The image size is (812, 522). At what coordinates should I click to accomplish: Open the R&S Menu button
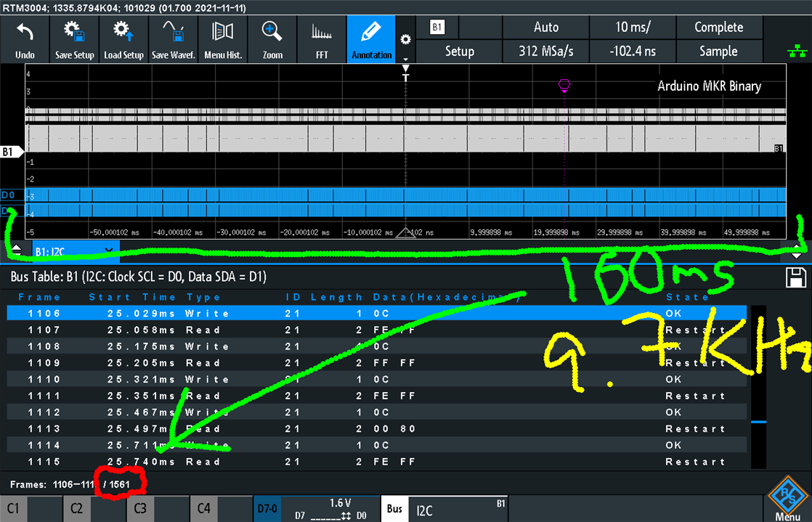point(787,499)
